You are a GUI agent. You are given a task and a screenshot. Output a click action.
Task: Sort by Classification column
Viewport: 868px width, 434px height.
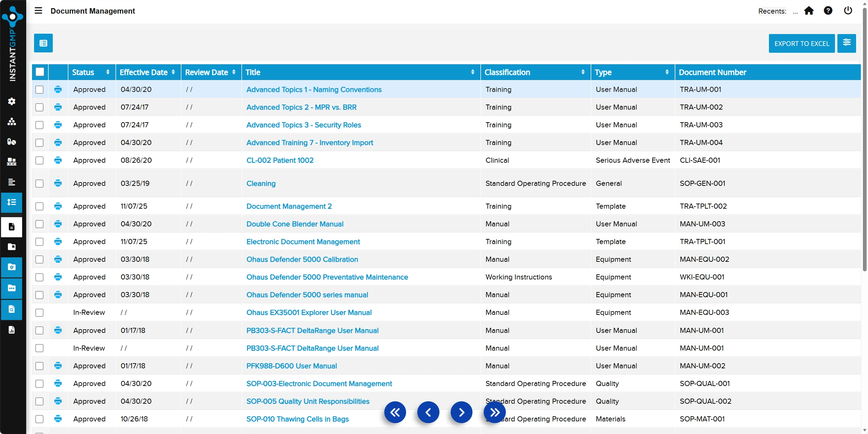(583, 72)
